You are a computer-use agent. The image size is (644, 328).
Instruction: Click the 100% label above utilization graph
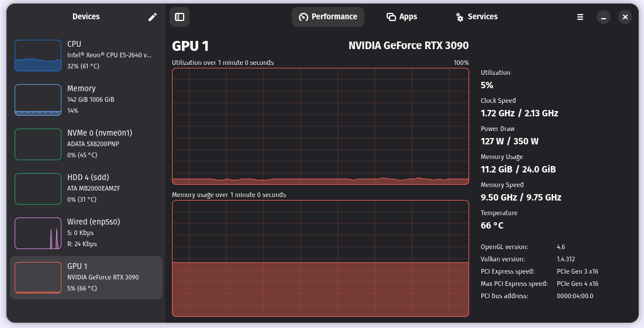(x=462, y=63)
